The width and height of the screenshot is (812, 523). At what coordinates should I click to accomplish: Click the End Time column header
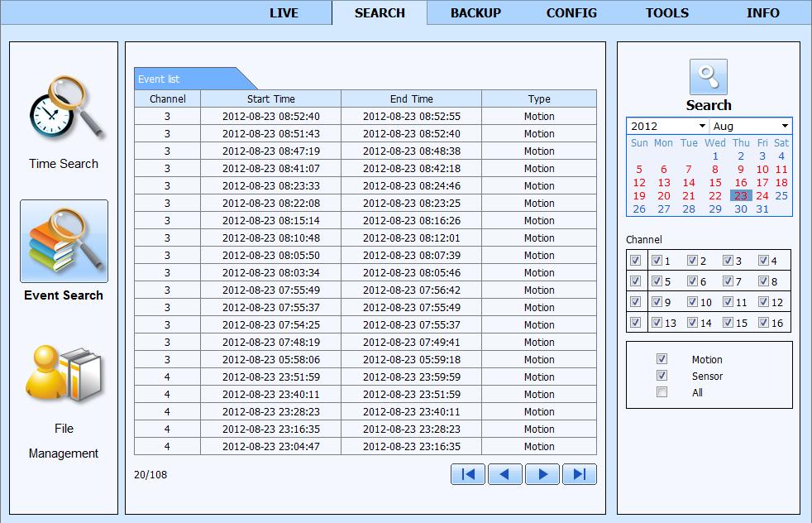412,98
